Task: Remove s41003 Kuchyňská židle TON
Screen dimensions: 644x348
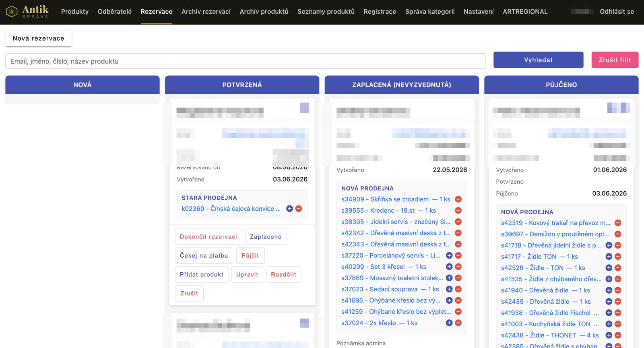Action: [x=618, y=324]
